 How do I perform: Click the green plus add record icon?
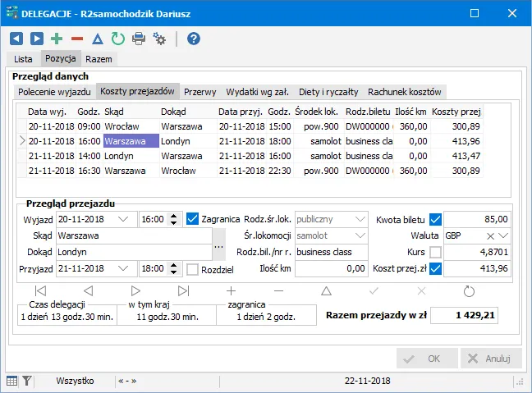(x=57, y=39)
